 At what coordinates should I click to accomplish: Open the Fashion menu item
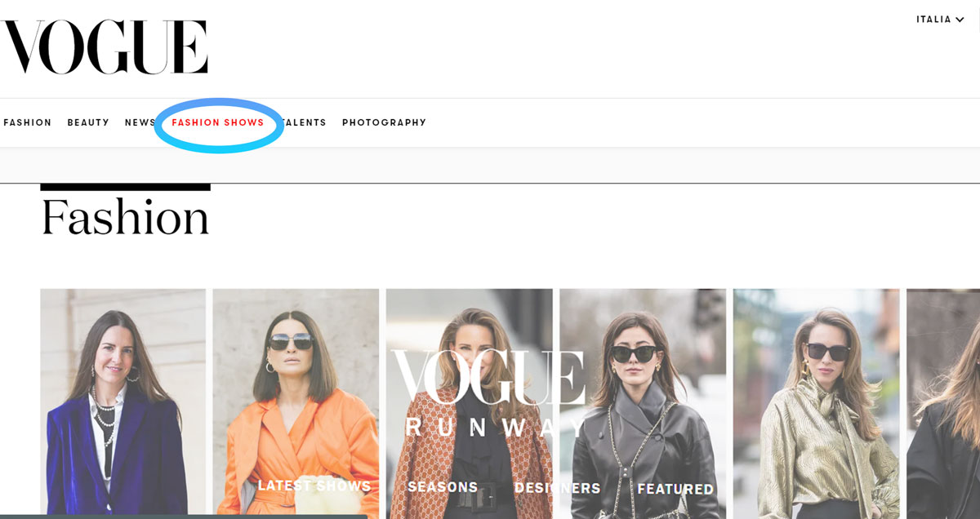[27, 122]
